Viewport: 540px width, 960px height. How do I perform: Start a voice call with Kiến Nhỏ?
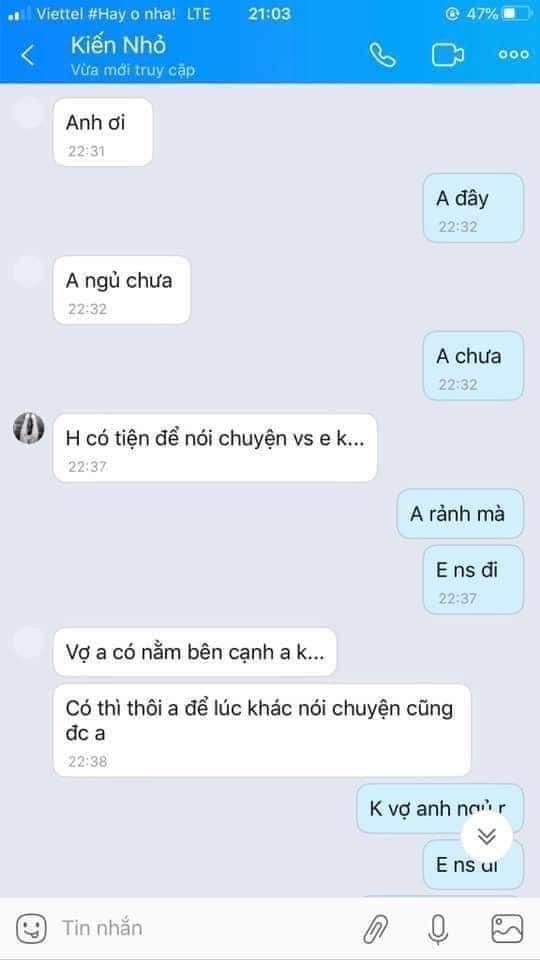point(383,55)
